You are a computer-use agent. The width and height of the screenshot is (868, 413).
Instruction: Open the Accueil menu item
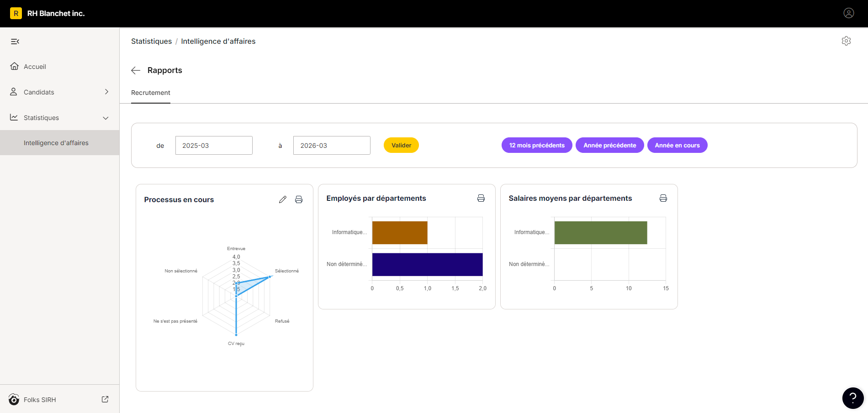(x=59, y=67)
